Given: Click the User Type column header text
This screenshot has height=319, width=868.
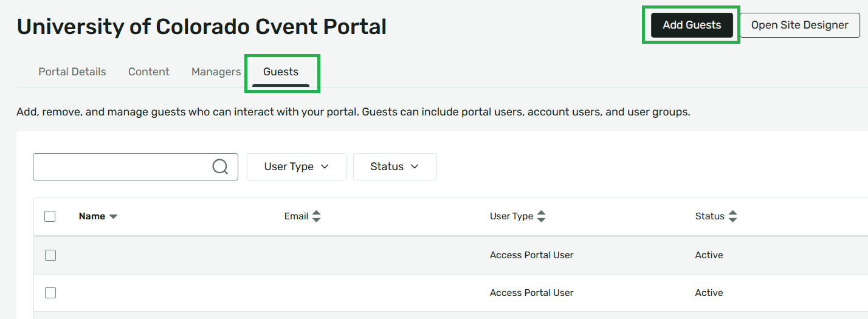Looking at the screenshot, I should (x=511, y=216).
